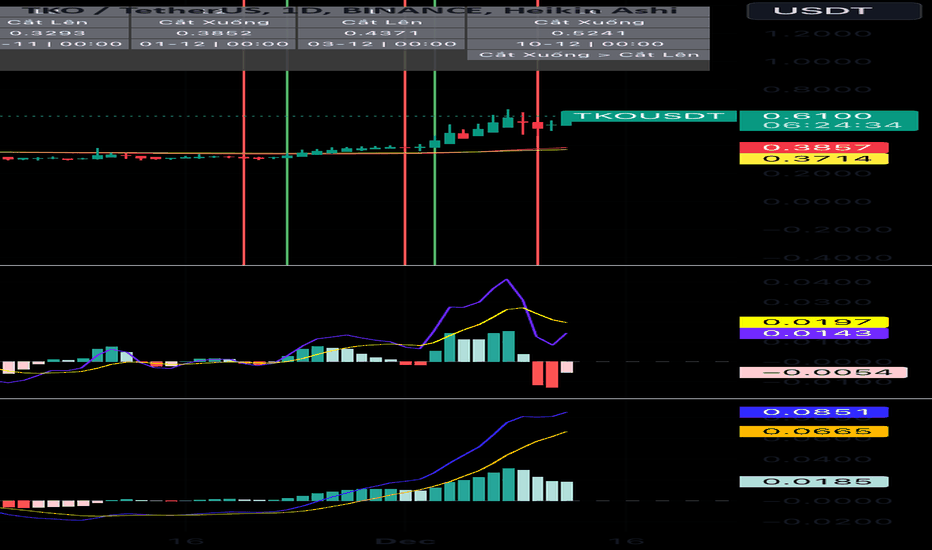Click the 1.2000 price axis label
Viewport: 932px width, 550px height.
click(x=820, y=34)
